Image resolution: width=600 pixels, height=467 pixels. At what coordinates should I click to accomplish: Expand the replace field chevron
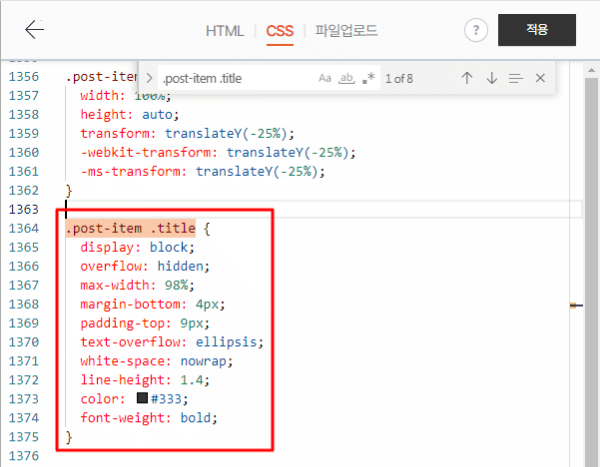[149, 78]
